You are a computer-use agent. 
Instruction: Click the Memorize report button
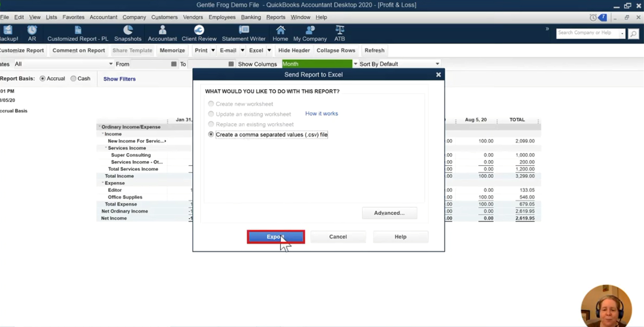pyautogui.click(x=172, y=51)
